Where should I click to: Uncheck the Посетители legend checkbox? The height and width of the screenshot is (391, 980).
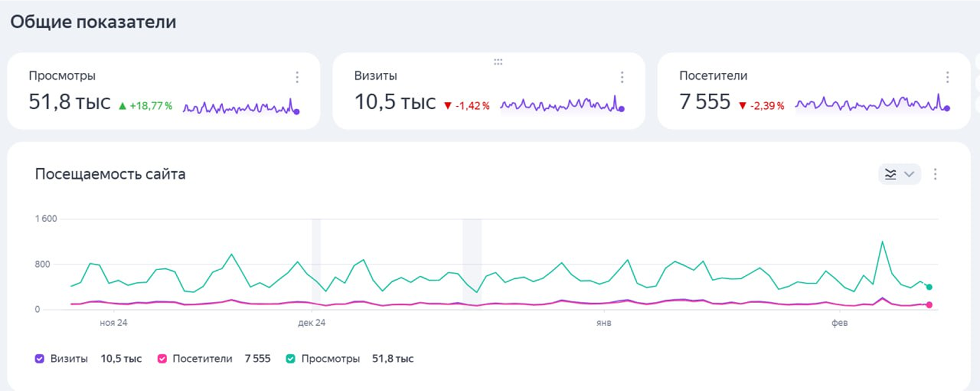[162, 359]
